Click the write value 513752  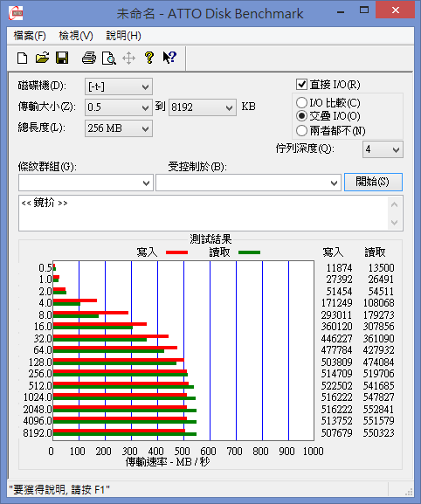pyautogui.click(x=337, y=421)
